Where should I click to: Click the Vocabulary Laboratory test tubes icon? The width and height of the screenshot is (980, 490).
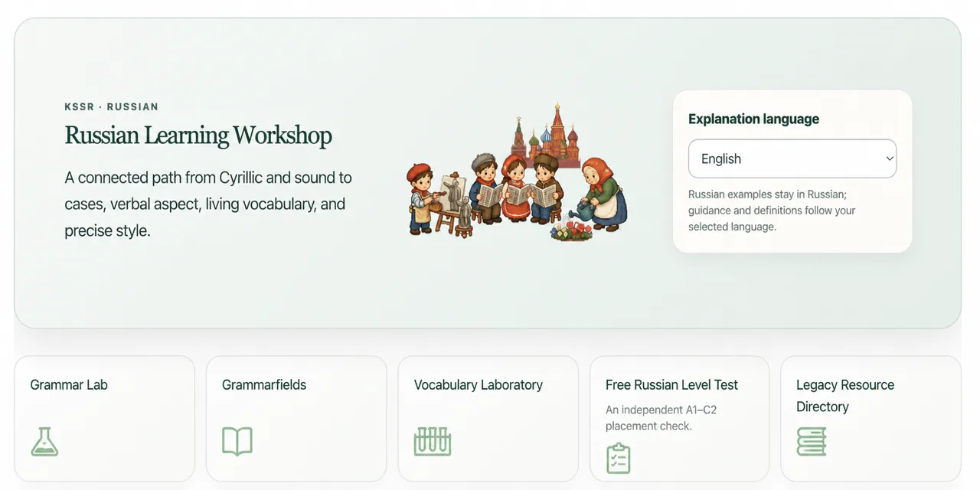pyautogui.click(x=432, y=442)
